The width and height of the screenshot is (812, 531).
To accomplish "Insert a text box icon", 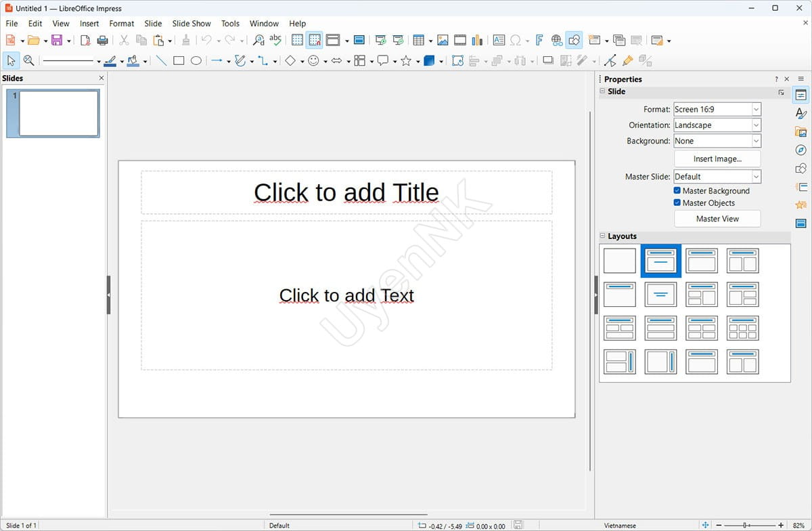I will 499,41.
